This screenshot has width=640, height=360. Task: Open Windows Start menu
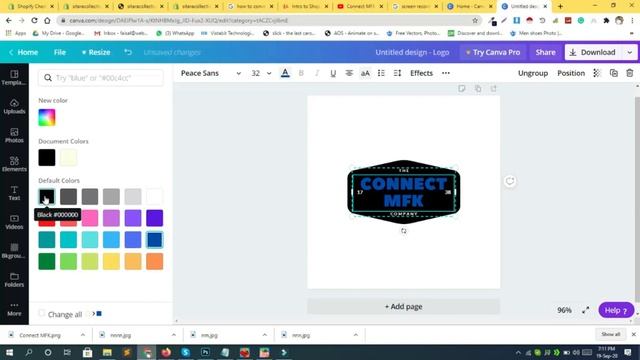coord(9,352)
